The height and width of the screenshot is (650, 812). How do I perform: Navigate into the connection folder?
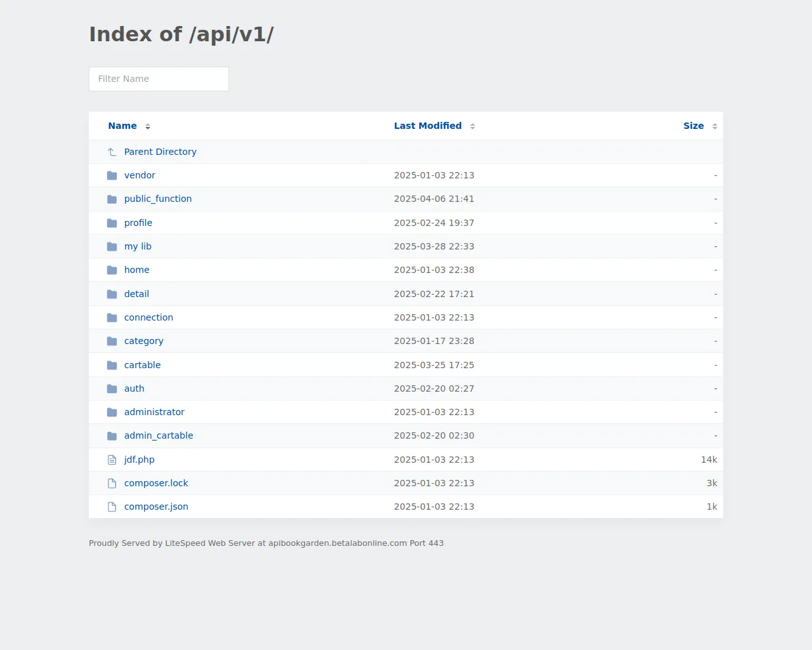pyautogui.click(x=148, y=317)
